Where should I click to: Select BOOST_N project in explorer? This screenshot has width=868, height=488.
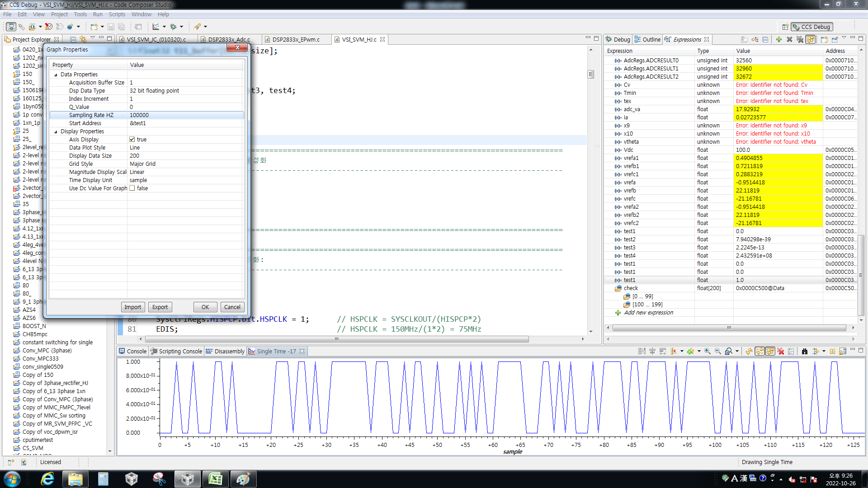tap(34, 326)
